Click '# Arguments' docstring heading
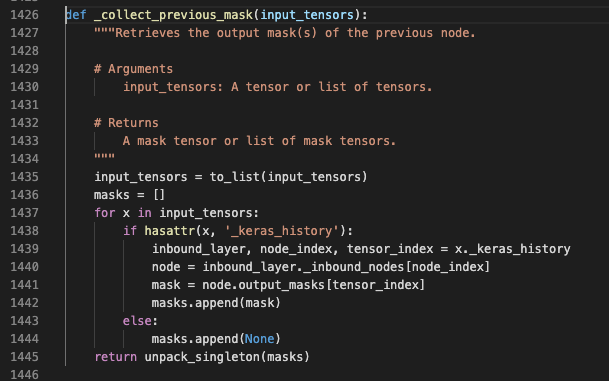 click(x=133, y=69)
